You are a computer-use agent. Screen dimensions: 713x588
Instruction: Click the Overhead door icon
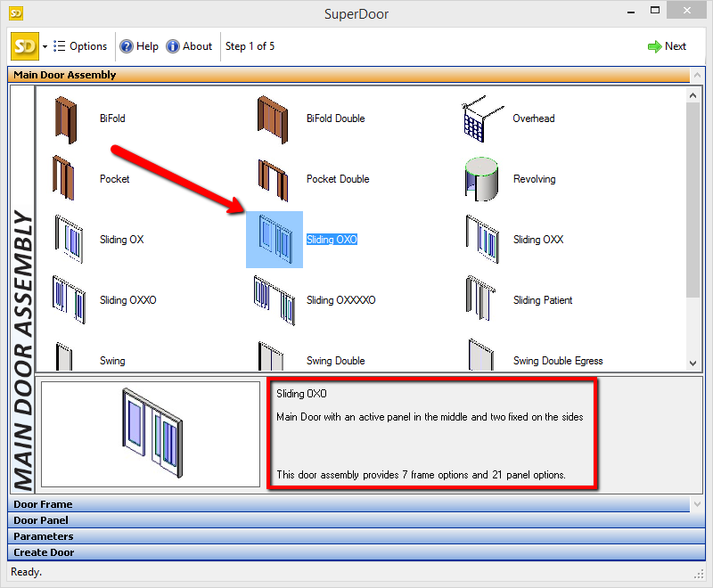click(482, 119)
